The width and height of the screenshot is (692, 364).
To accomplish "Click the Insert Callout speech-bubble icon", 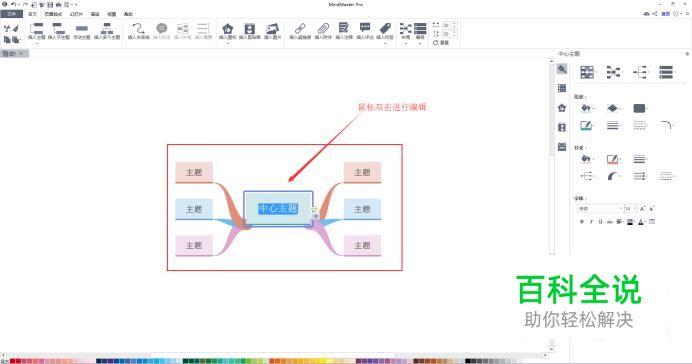I will (162, 29).
